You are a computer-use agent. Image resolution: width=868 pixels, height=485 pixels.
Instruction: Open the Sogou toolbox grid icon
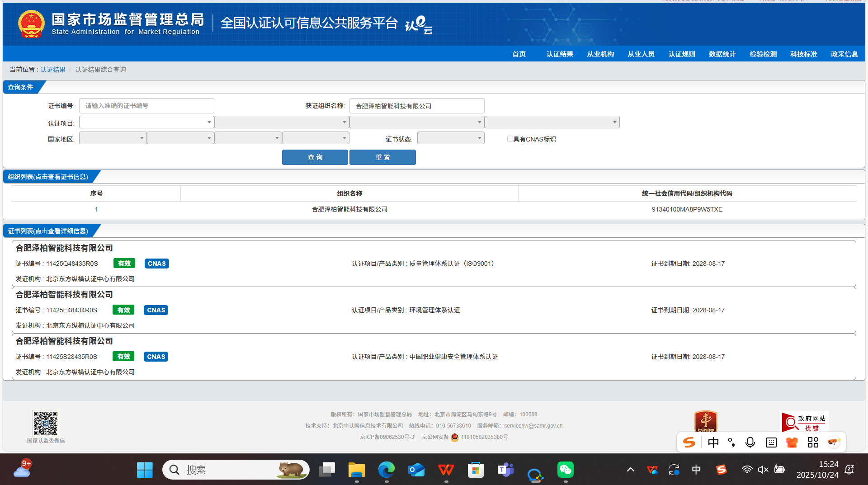[x=813, y=443]
